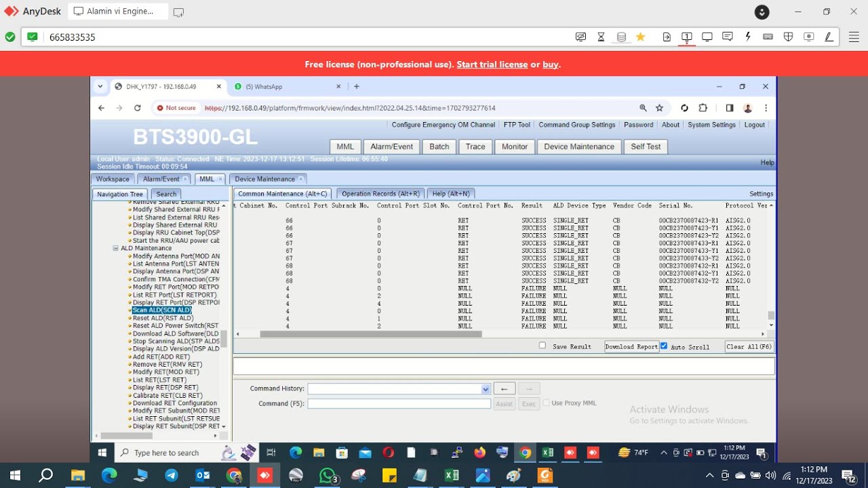Image resolution: width=868 pixels, height=488 pixels.
Task: Show hidden icons in local system tray
Action: pyautogui.click(x=710, y=476)
